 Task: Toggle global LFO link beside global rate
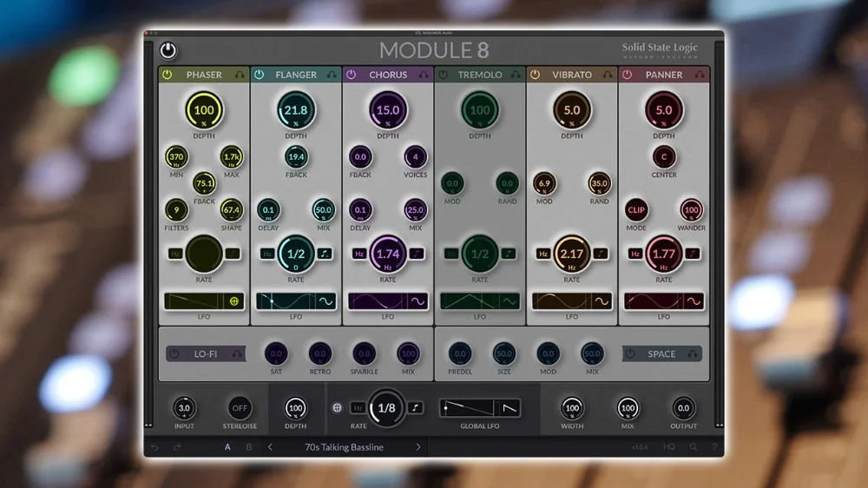pos(337,408)
